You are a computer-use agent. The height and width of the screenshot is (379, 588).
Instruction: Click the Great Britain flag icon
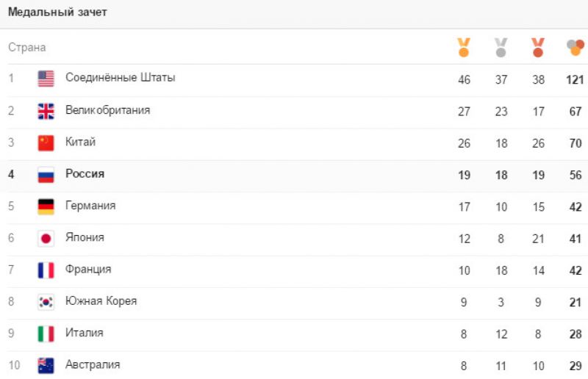[46, 111]
